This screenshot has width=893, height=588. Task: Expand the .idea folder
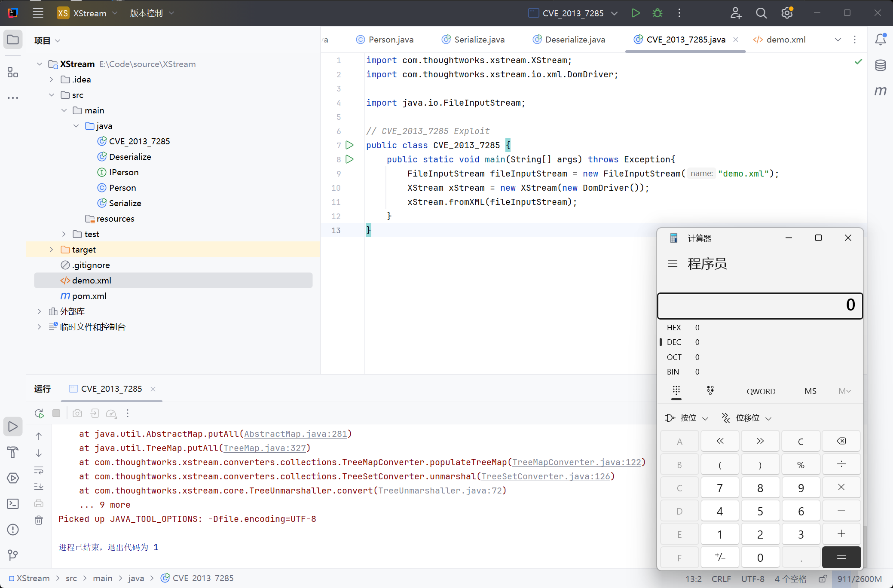(x=52, y=79)
